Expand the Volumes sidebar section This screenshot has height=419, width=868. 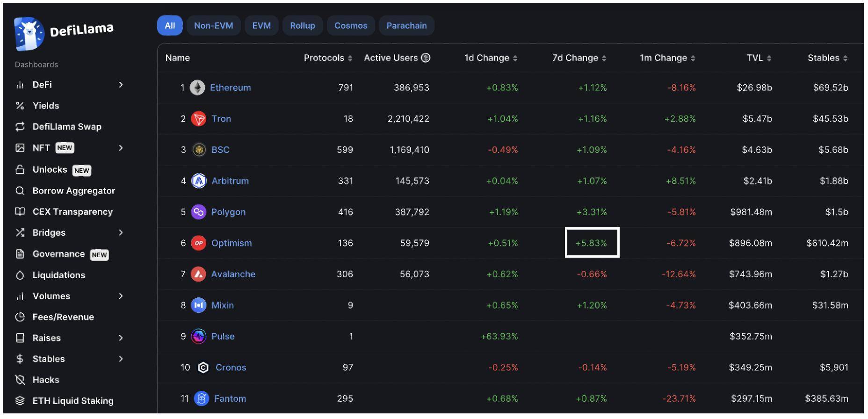click(121, 296)
